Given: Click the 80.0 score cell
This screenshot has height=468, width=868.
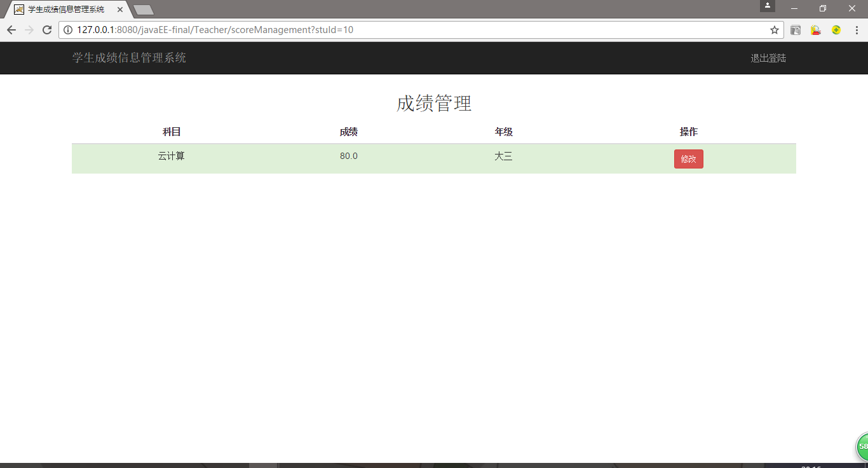Looking at the screenshot, I should tap(349, 156).
